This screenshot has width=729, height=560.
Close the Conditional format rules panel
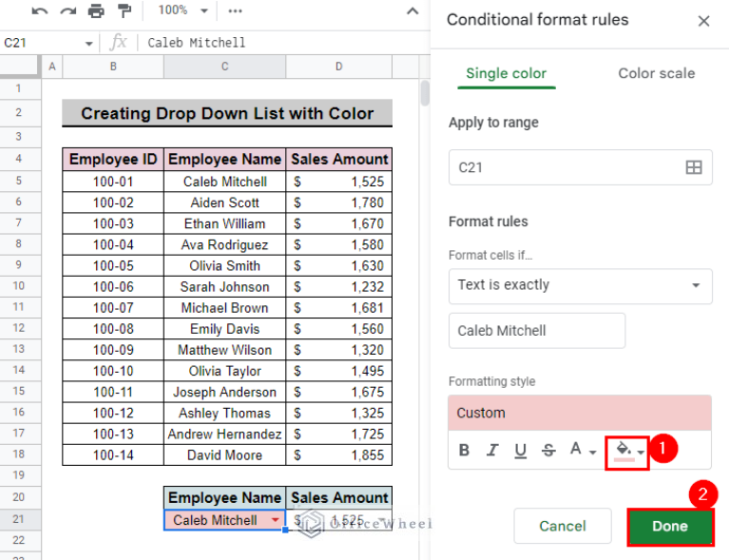(x=703, y=21)
